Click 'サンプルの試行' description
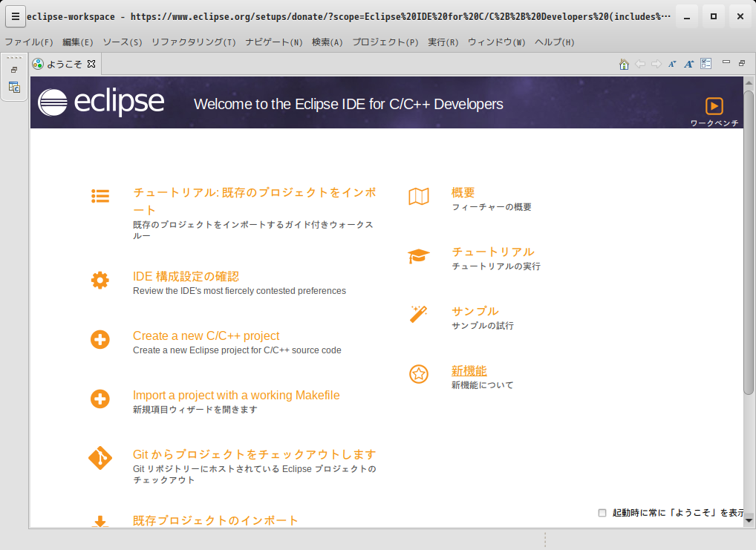 tap(483, 326)
